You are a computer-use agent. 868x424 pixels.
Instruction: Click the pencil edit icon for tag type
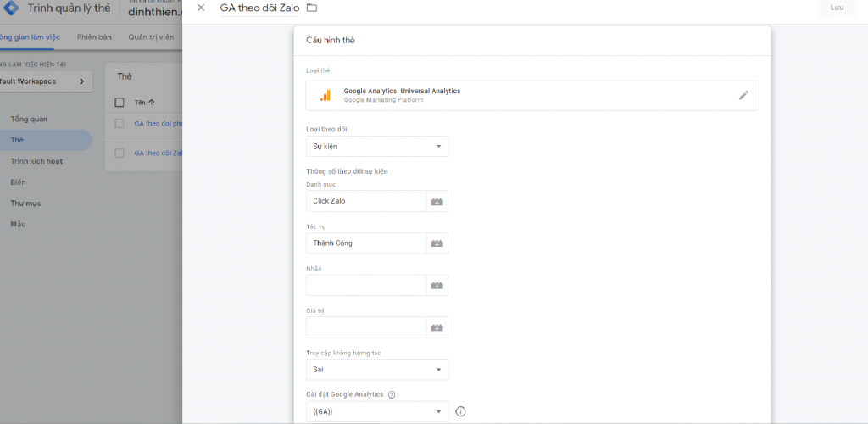743,96
